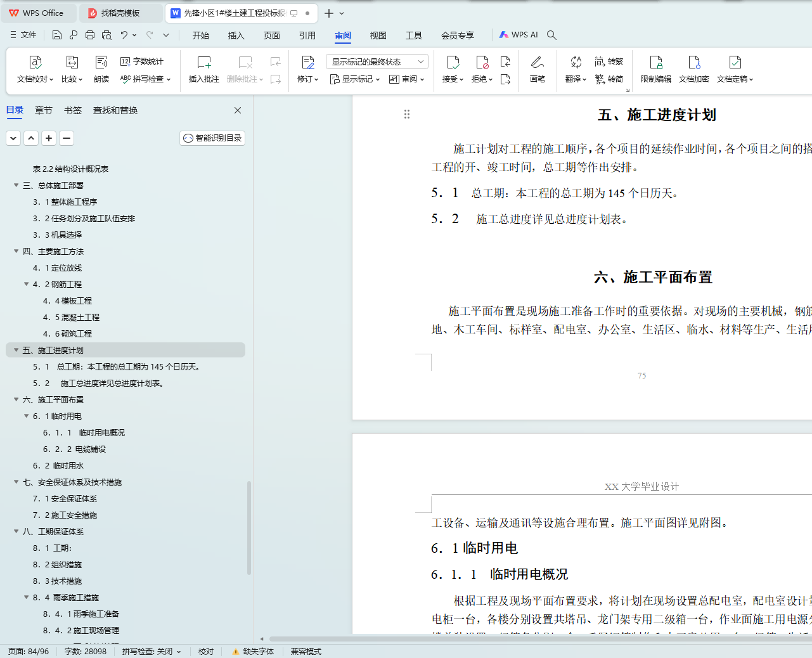The image size is (812, 658).
Task: Click the 比较 compare documents icon
Action: [x=72, y=62]
